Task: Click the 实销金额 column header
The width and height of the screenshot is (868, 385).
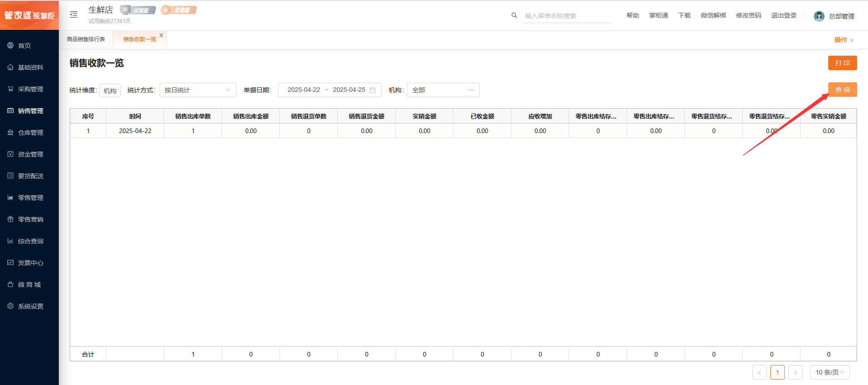Action: tap(425, 116)
